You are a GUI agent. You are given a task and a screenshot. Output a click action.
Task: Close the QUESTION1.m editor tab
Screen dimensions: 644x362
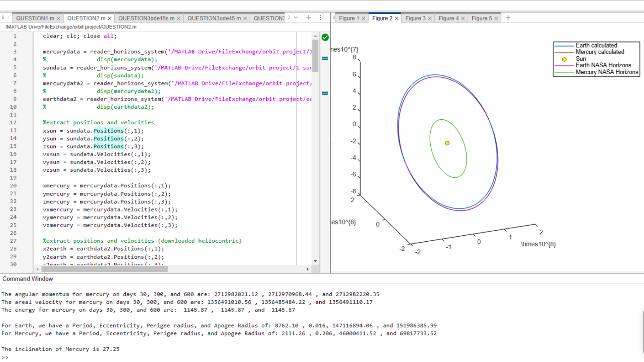coord(58,18)
